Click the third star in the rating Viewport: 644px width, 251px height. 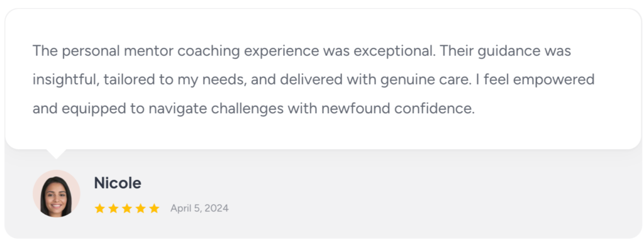127,208
